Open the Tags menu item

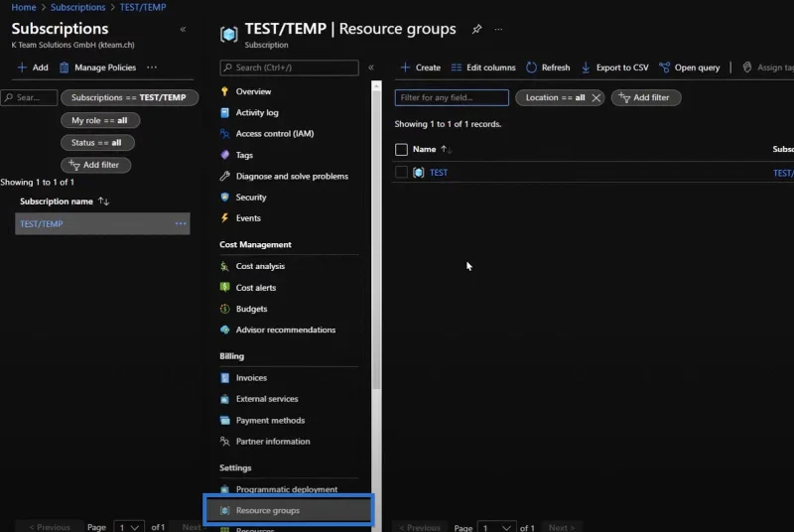click(244, 155)
